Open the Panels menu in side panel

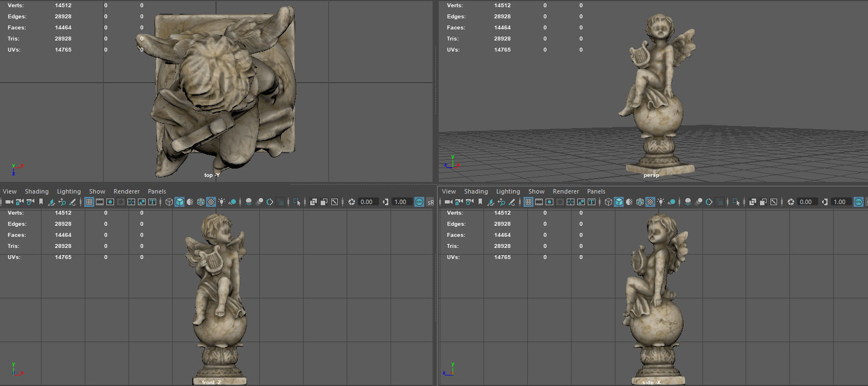pyautogui.click(x=596, y=191)
